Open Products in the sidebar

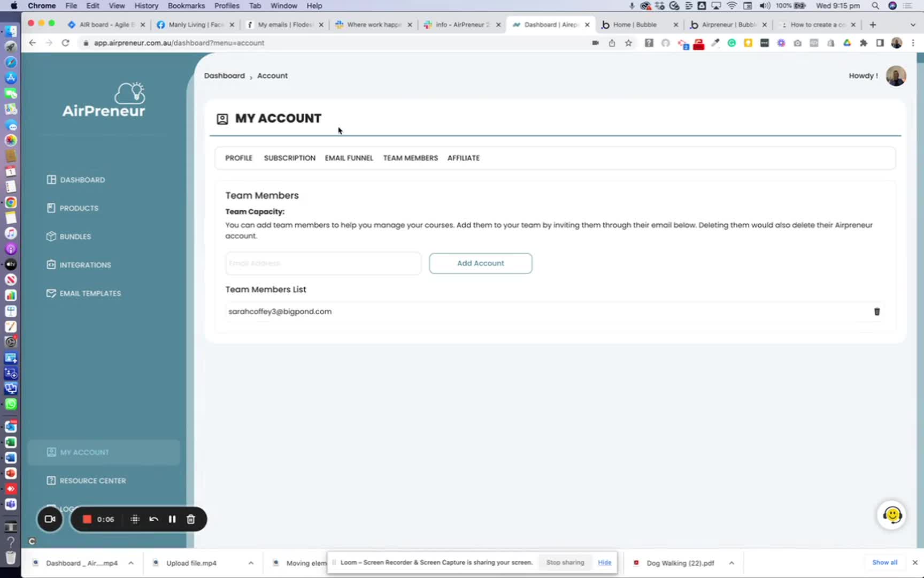(x=73, y=208)
